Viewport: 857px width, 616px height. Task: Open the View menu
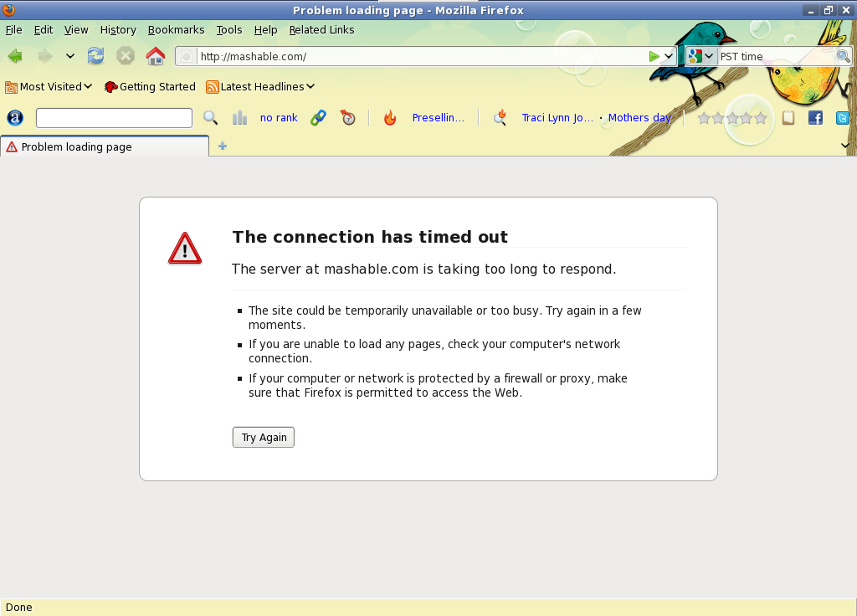coord(76,30)
